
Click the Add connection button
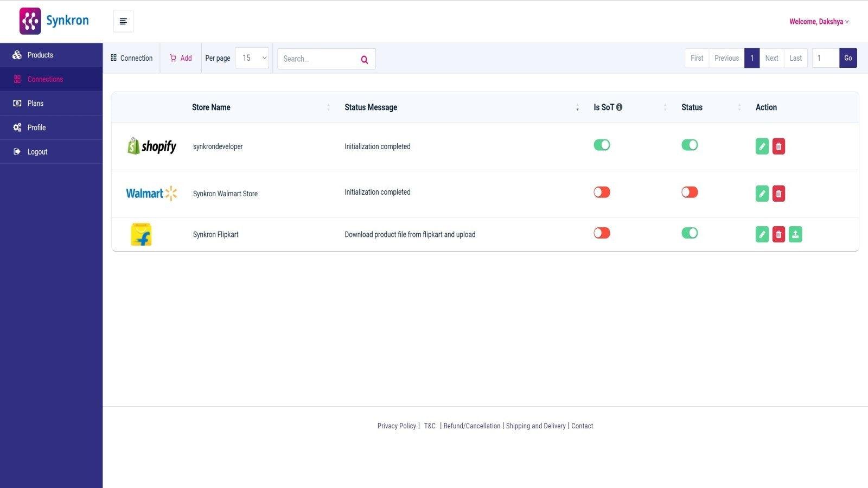tap(181, 58)
